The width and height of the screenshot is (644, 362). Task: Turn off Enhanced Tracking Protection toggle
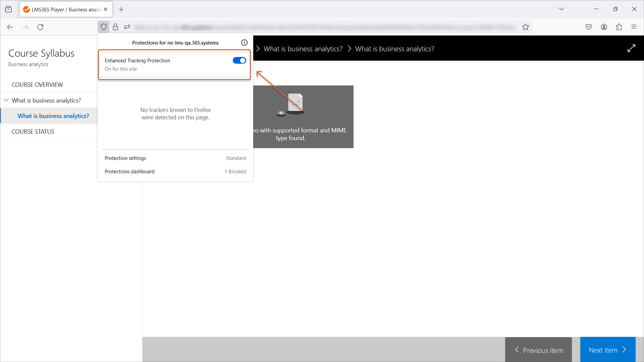click(239, 60)
